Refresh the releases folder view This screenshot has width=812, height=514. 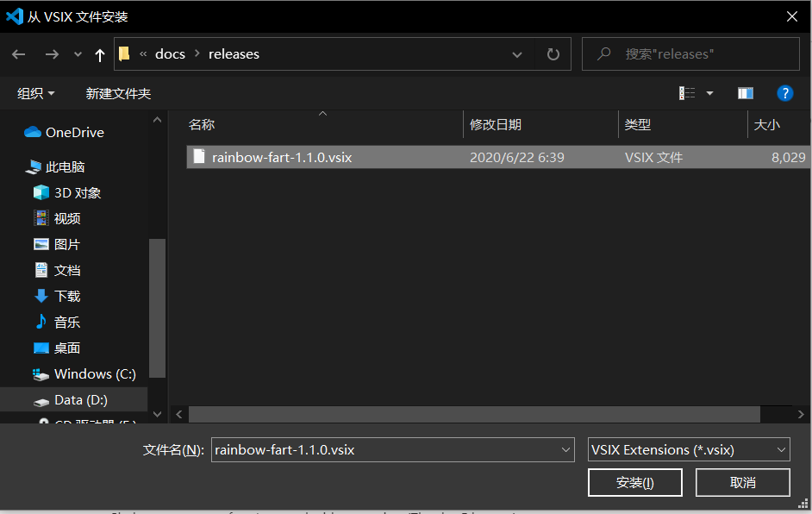(553, 53)
